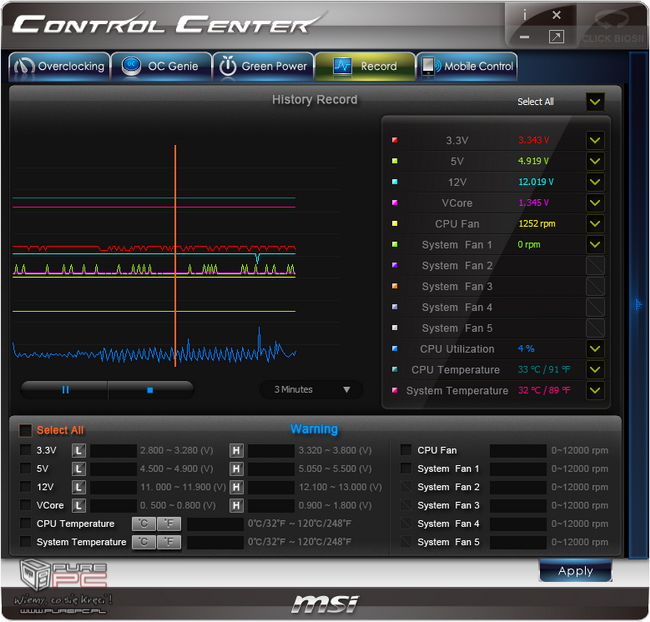Select Fahrenheit for System Temperature warning
Viewport: 650px width, 622px height.
(x=169, y=542)
